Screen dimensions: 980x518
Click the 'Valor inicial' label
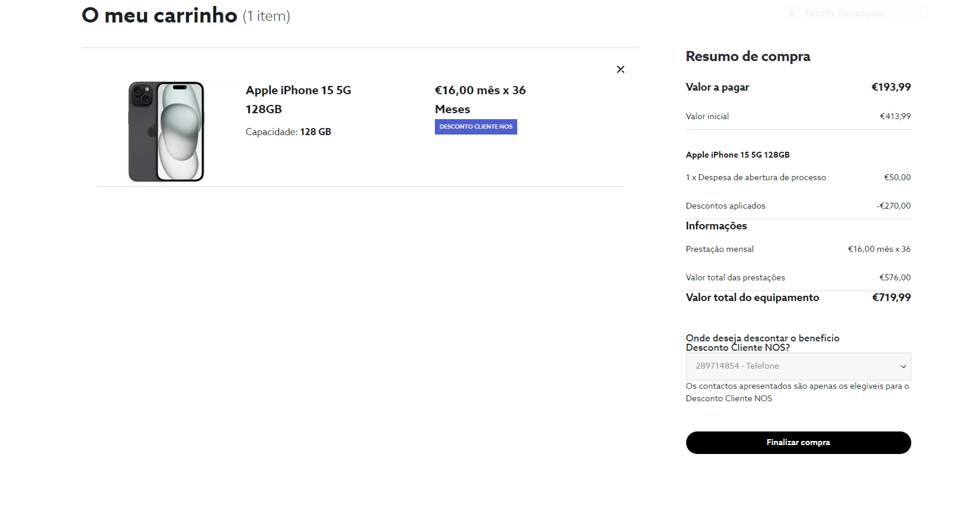pyautogui.click(x=707, y=116)
